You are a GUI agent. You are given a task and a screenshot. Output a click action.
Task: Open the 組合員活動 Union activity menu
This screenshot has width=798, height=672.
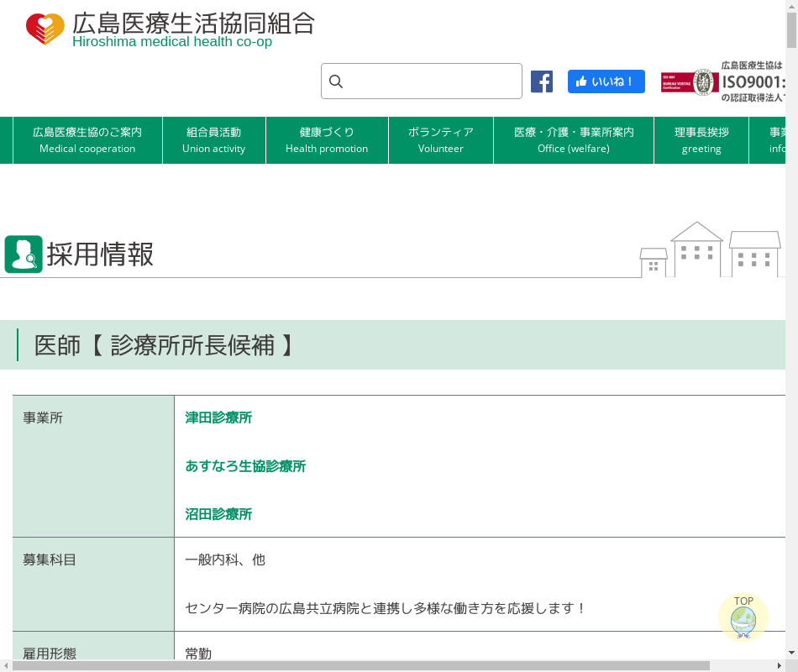click(213, 139)
